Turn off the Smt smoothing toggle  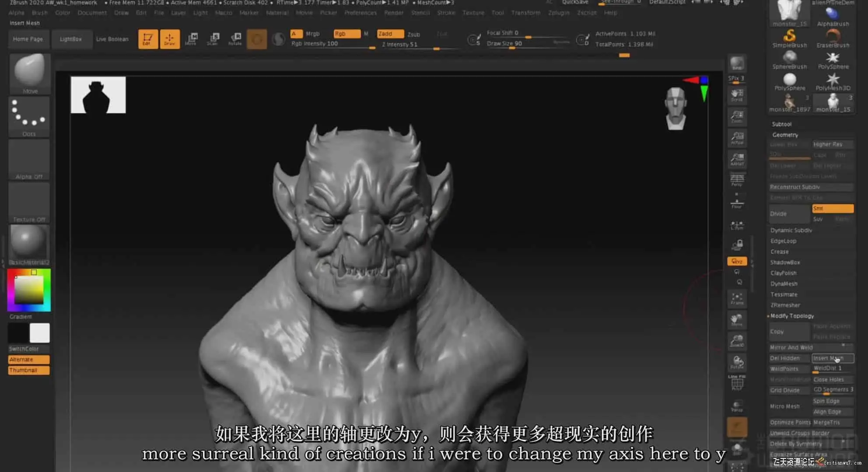pyautogui.click(x=832, y=208)
